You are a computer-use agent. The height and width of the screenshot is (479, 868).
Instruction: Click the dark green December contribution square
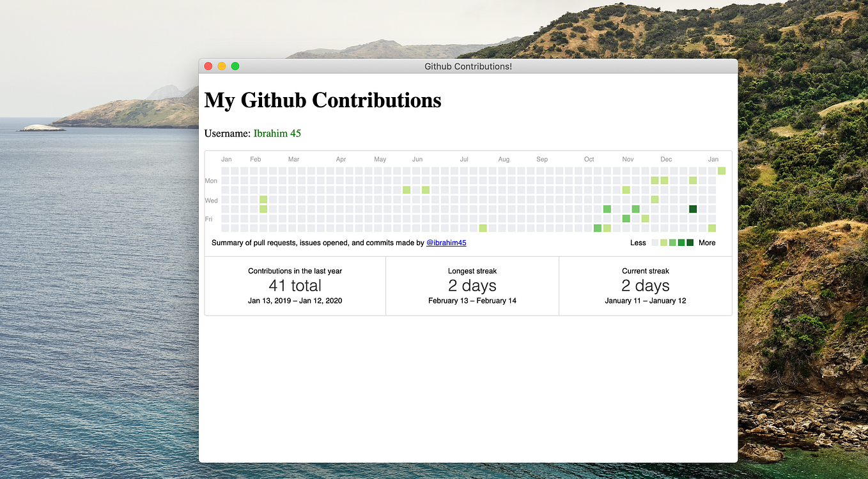(692, 209)
